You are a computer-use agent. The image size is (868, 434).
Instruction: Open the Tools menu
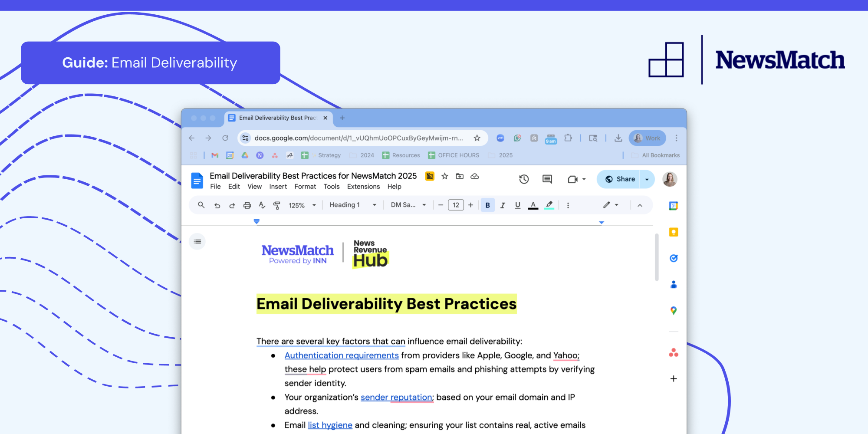pos(332,187)
